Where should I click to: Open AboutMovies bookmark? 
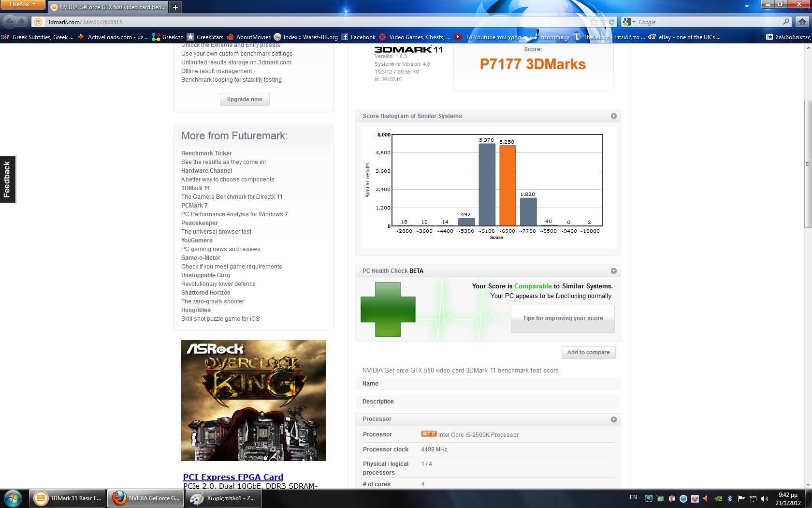[x=248, y=37]
